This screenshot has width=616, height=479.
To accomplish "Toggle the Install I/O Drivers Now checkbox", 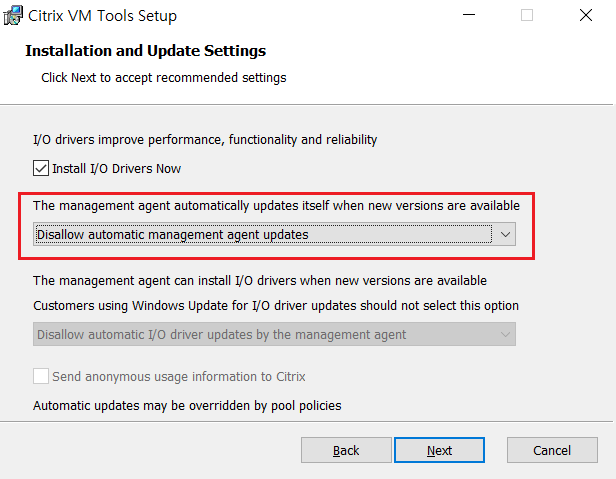I will point(41,168).
